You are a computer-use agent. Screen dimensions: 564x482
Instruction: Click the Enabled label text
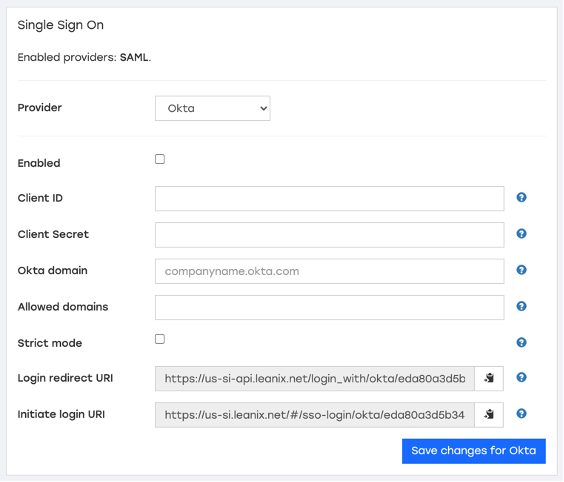[x=39, y=163]
